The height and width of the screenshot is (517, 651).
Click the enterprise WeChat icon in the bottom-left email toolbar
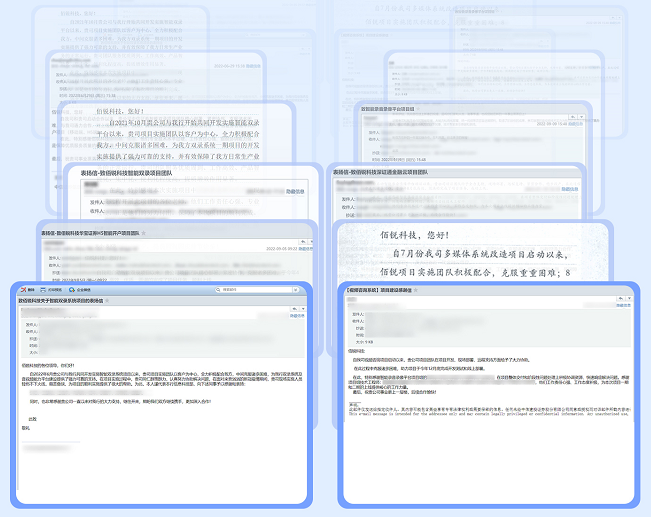tap(72, 289)
